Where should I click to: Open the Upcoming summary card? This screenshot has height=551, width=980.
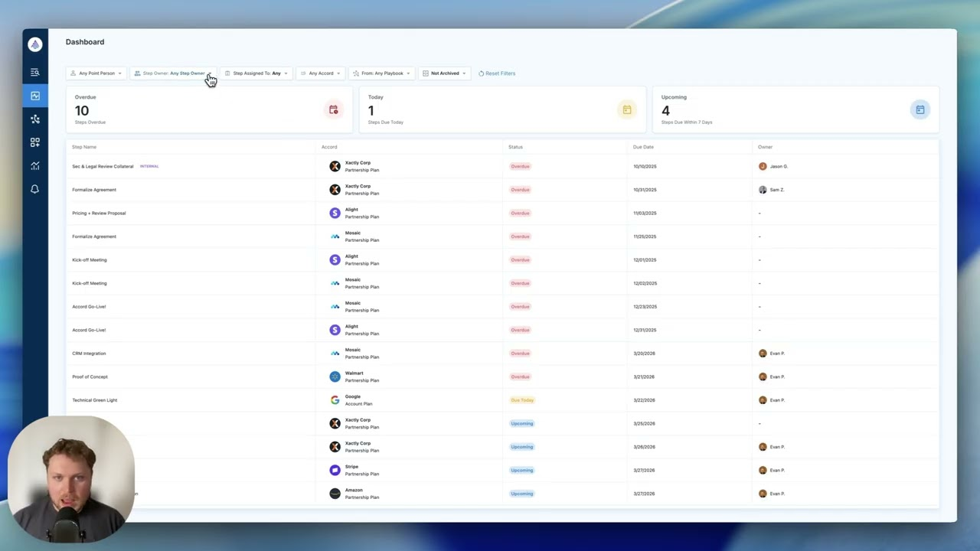pyautogui.click(x=794, y=109)
